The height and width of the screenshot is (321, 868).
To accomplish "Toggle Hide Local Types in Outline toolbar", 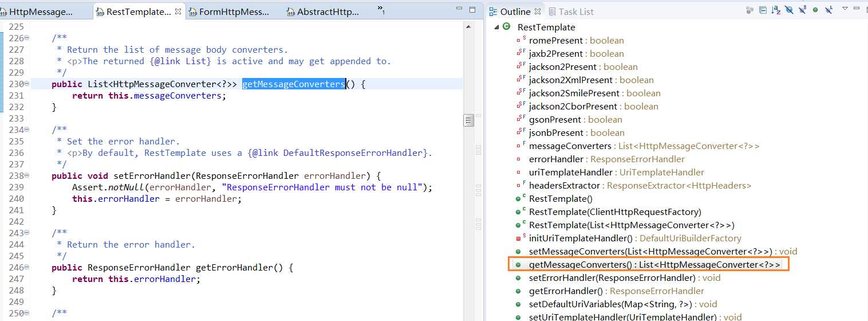I will point(828,10).
